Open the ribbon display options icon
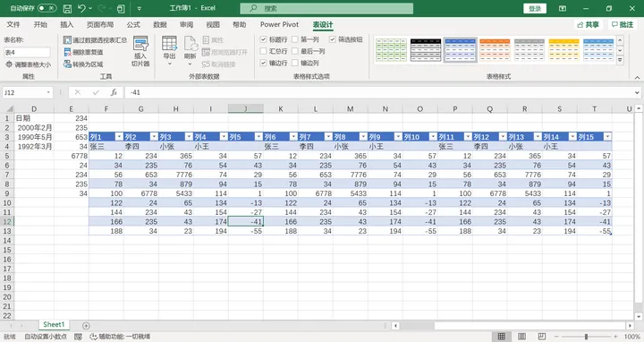The width and height of the screenshot is (644, 342). pos(563,8)
